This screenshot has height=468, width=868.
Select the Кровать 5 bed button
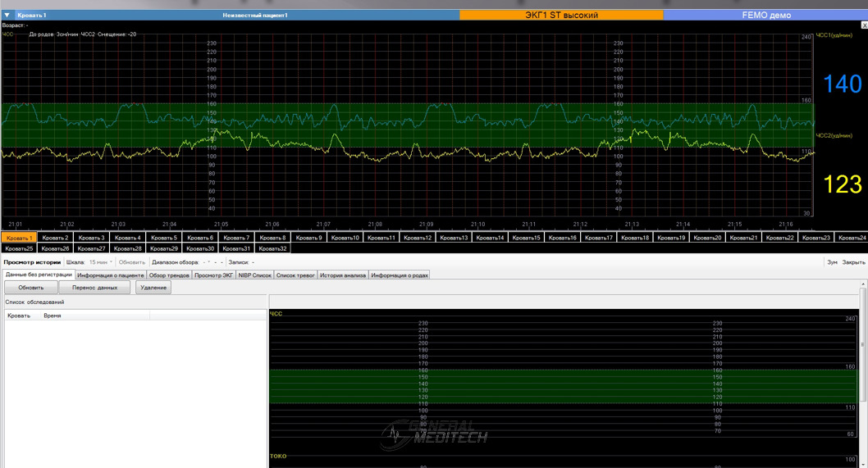(163, 238)
